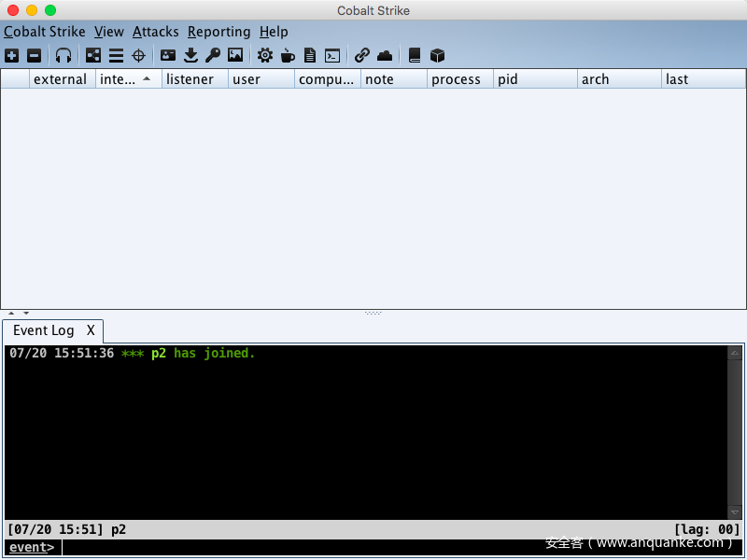
Task: Show targets view using crosshair icon
Action: click(x=138, y=55)
